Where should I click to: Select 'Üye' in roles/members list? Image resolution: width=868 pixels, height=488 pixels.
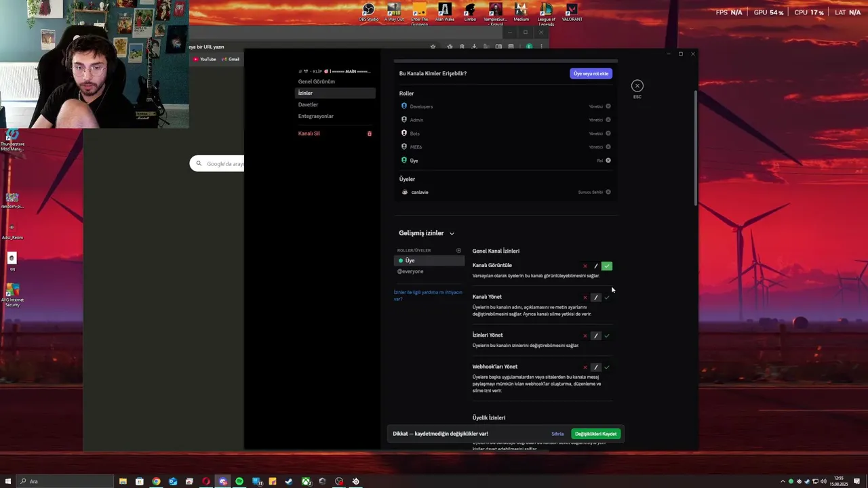[x=429, y=260]
